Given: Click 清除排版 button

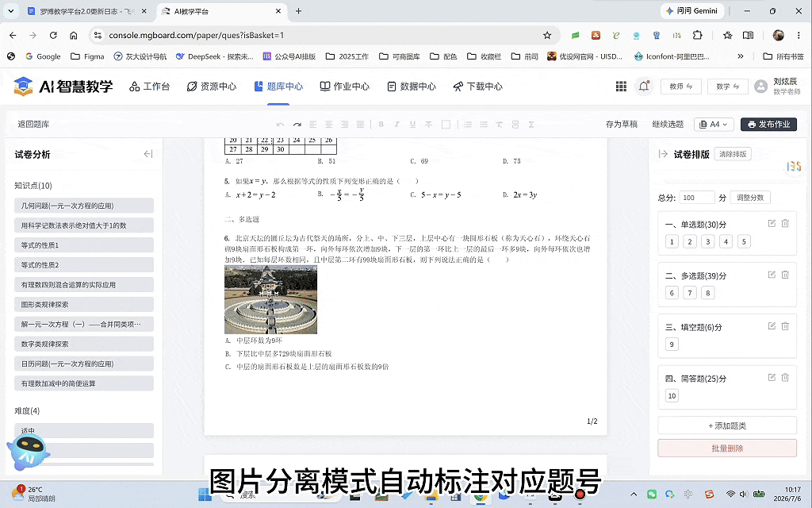Looking at the screenshot, I should coord(733,154).
